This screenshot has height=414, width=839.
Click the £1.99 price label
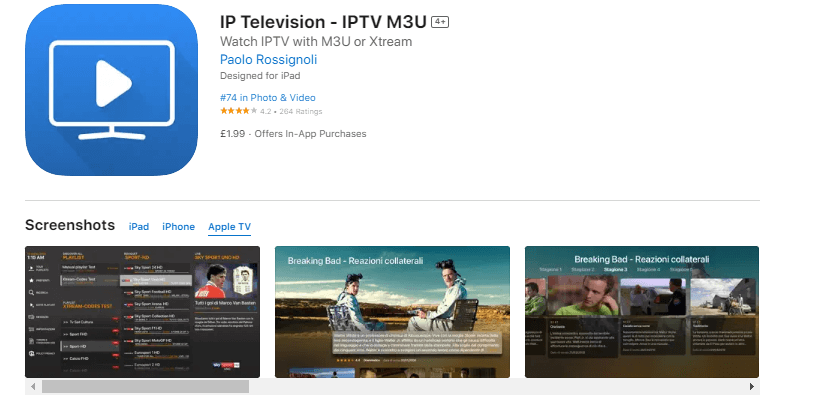point(233,134)
